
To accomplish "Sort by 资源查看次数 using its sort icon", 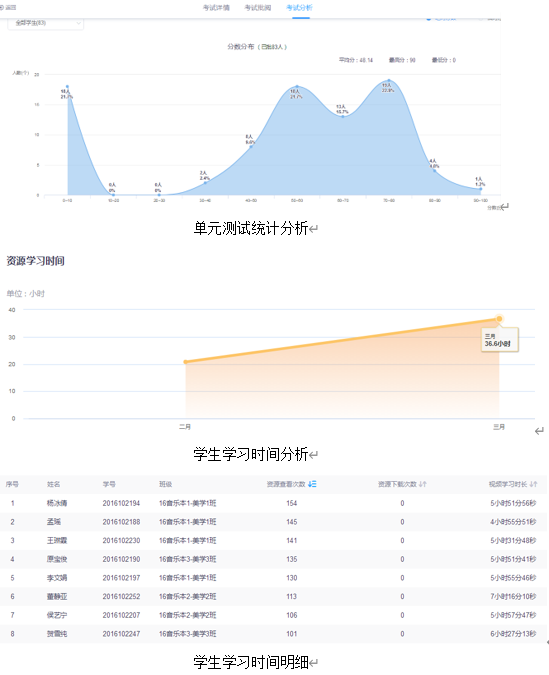I will pyautogui.click(x=312, y=484).
